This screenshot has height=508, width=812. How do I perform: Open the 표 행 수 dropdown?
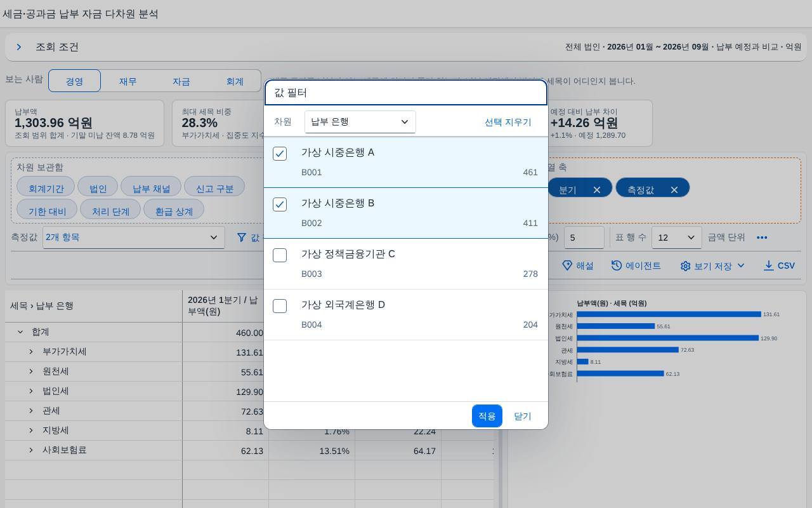pyautogui.click(x=677, y=237)
